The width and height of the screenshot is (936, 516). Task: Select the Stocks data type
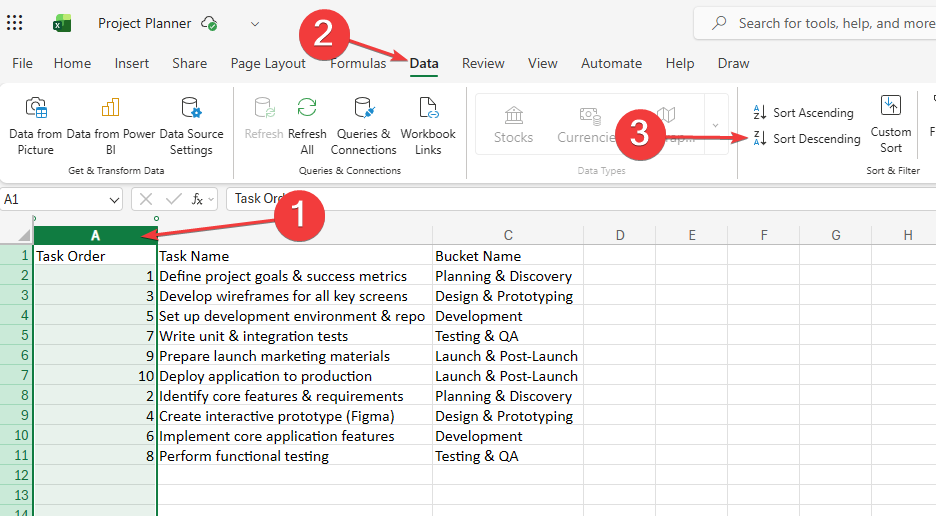coord(513,124)
